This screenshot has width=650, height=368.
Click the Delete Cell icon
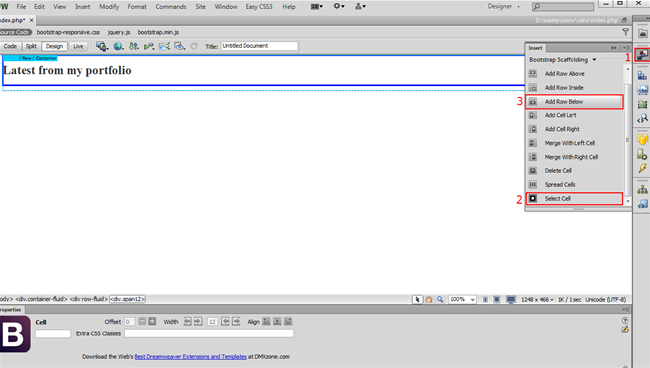(533, 171)
